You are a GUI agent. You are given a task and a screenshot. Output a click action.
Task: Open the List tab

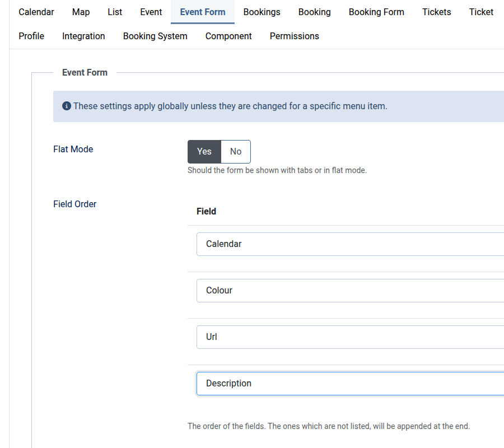[x=115, y=12]
